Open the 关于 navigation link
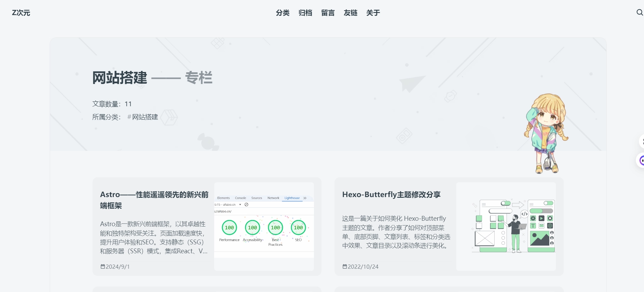The image size is (644, 292). 373,13
